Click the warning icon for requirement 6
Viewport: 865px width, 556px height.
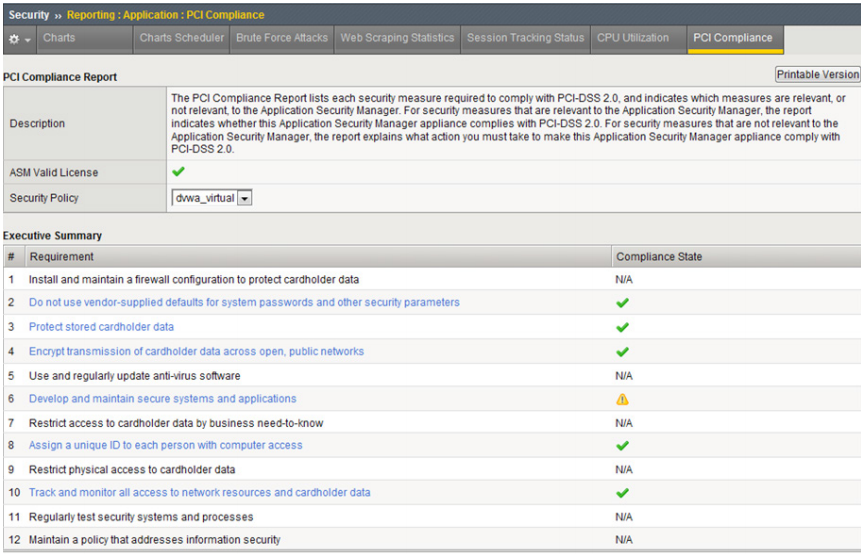click(x=622, y=399)
